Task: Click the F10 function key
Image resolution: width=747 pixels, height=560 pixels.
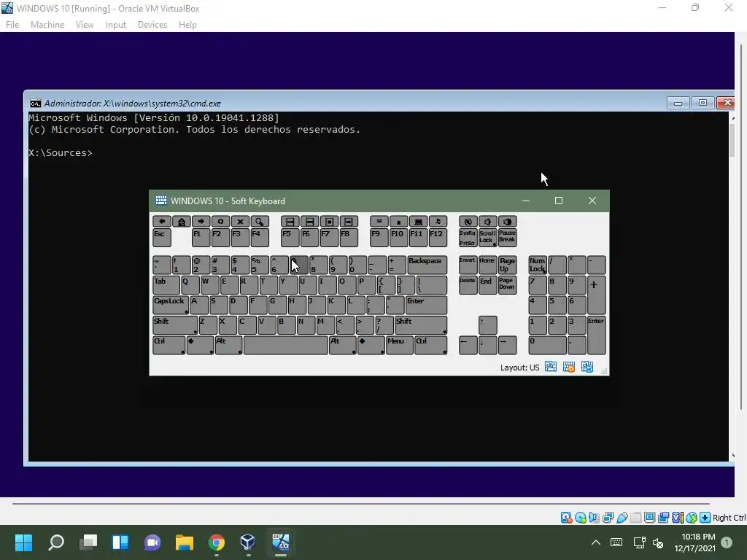Action: [399, 238]
